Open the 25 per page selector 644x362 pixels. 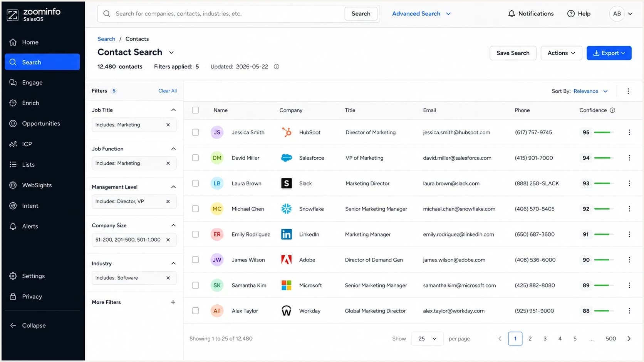tap(428, 339)
